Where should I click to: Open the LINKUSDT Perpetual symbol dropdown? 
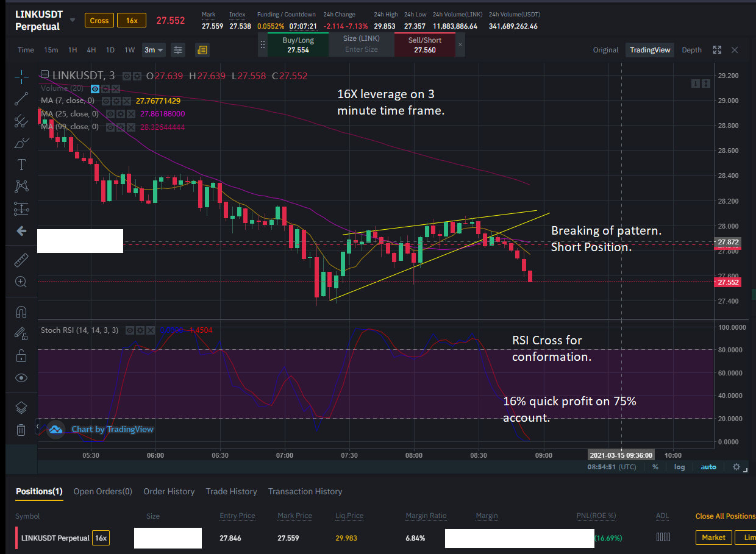click(x=71, y=19)
